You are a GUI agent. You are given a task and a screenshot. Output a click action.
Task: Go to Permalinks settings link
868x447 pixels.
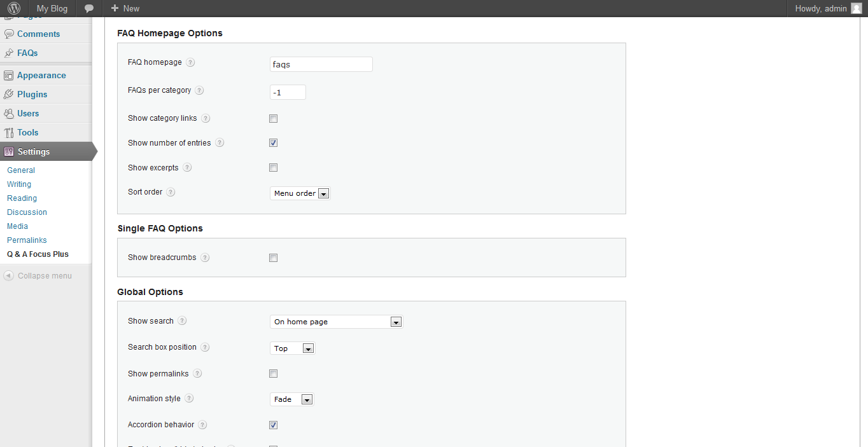pyautogui.click(x=27, y=240)
